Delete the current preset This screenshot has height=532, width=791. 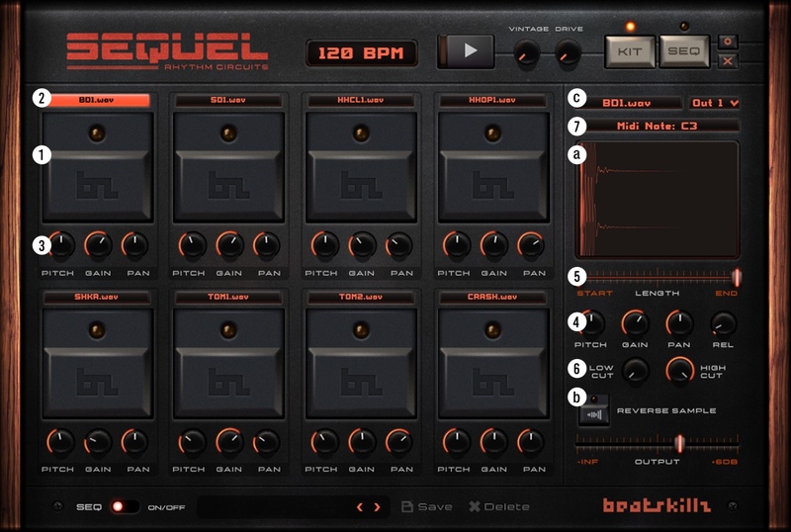pyautogui.click(x=499, y=506)
